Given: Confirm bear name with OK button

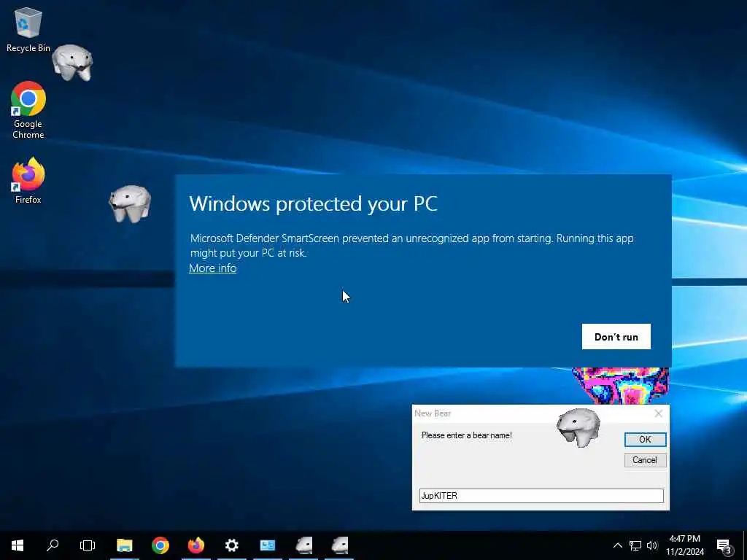Looking at the screenshot, I should click(645, 440).
